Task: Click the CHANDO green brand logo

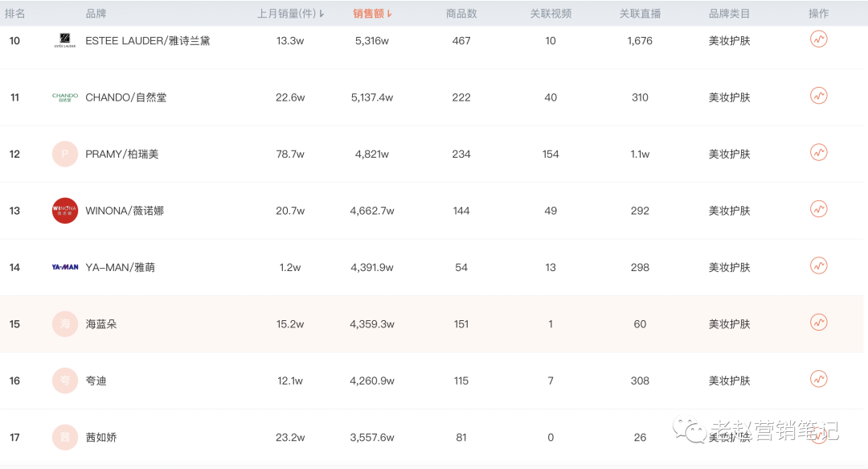Action: coord(65,97)
